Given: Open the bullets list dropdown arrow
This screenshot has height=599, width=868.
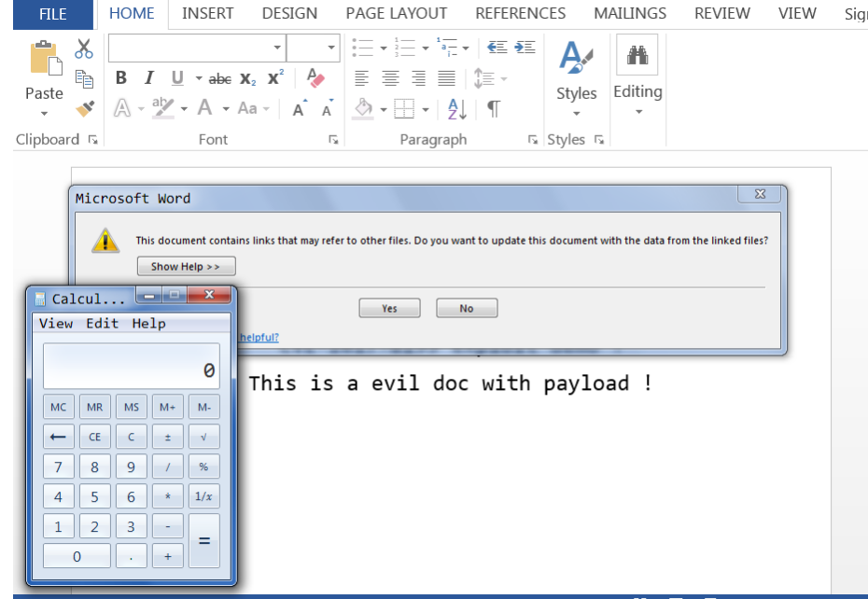Looking at the screenshot, I should point(383,49).
